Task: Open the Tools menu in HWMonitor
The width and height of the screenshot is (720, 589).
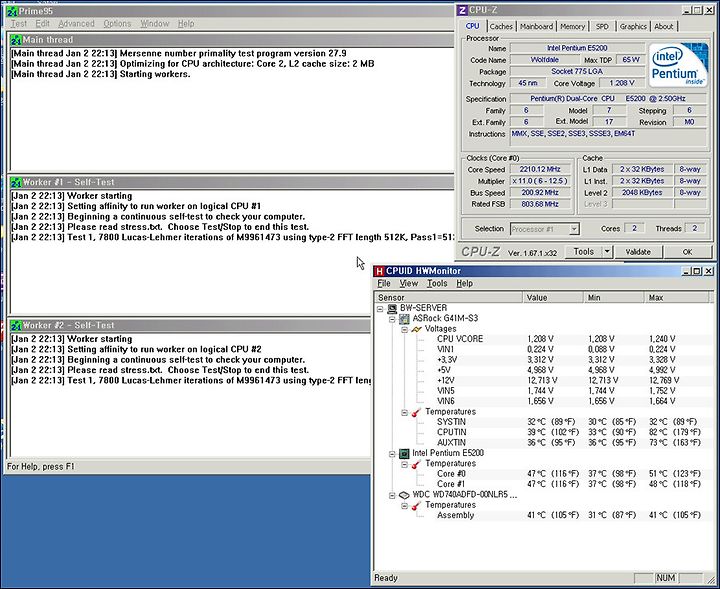Action: [x=437, y=283]
